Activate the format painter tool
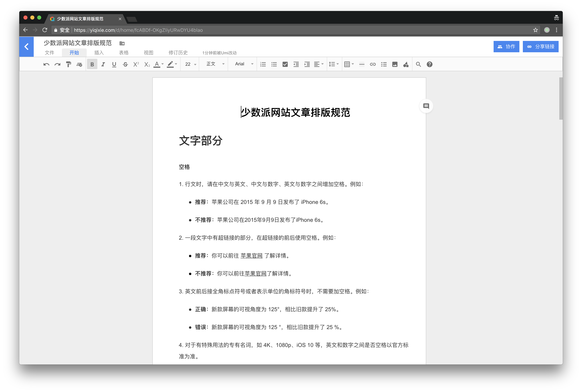The image size is (582, 392). (x=68, y=64)
